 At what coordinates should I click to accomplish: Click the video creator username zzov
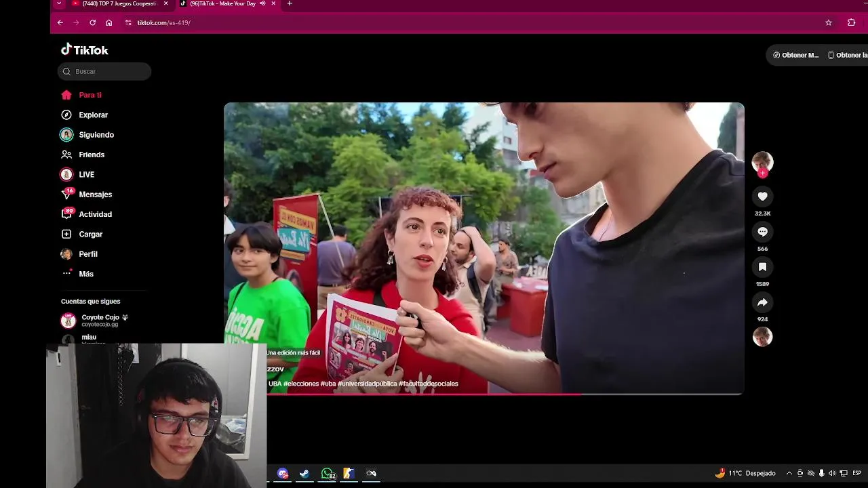[275, 369]
